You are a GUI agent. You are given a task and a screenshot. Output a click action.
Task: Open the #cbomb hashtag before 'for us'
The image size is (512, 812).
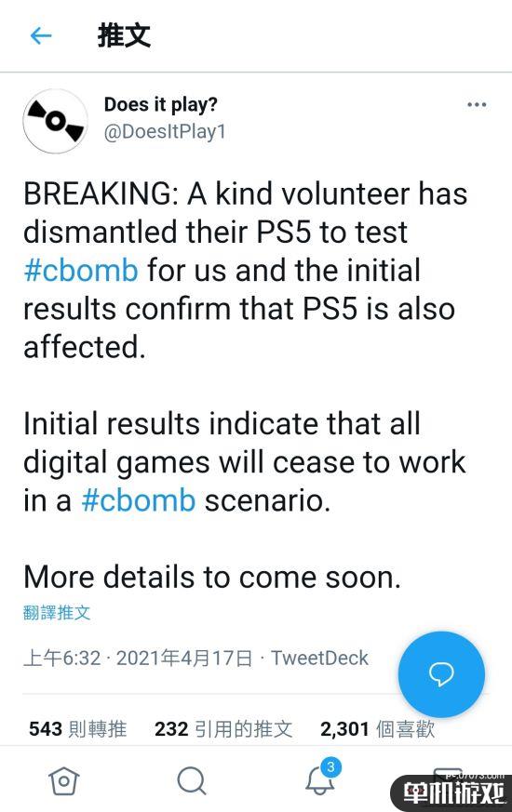tap(81, 271)
